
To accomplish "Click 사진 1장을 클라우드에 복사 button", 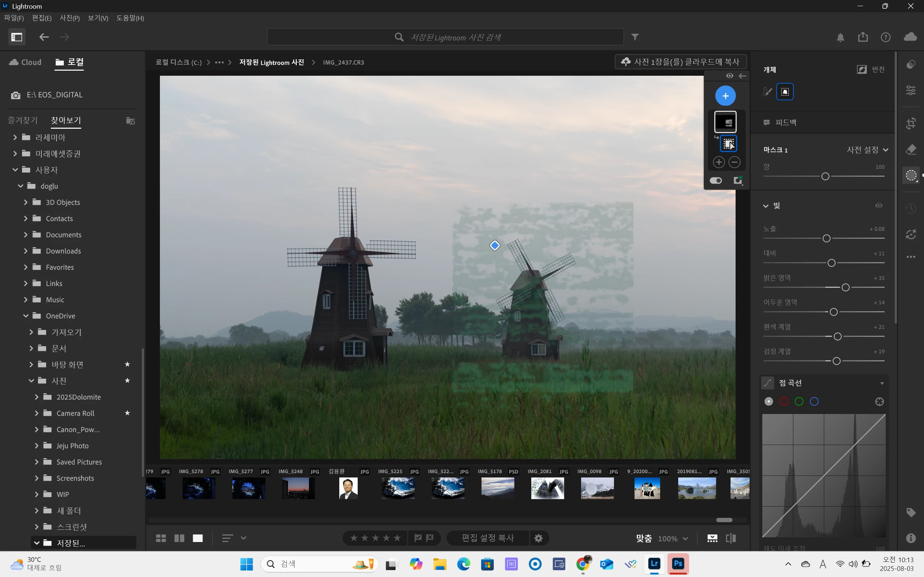I will 681,62.
